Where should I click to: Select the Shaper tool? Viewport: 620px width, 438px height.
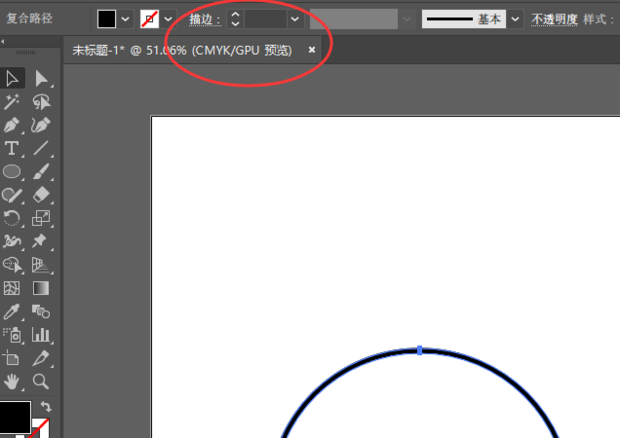pos(12,195)
